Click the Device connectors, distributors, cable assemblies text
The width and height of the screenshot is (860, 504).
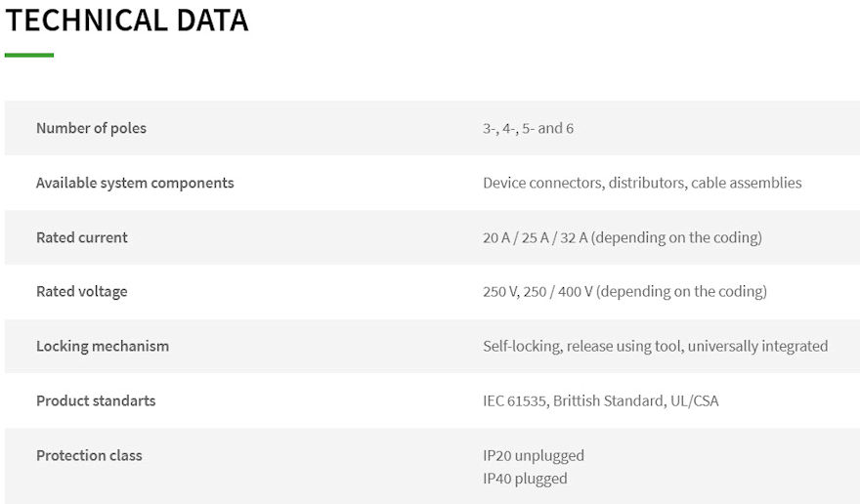point(641,183)
